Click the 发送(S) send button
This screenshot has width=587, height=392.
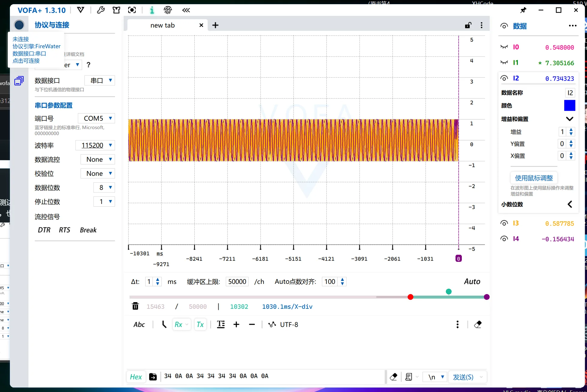coord(463,377)
